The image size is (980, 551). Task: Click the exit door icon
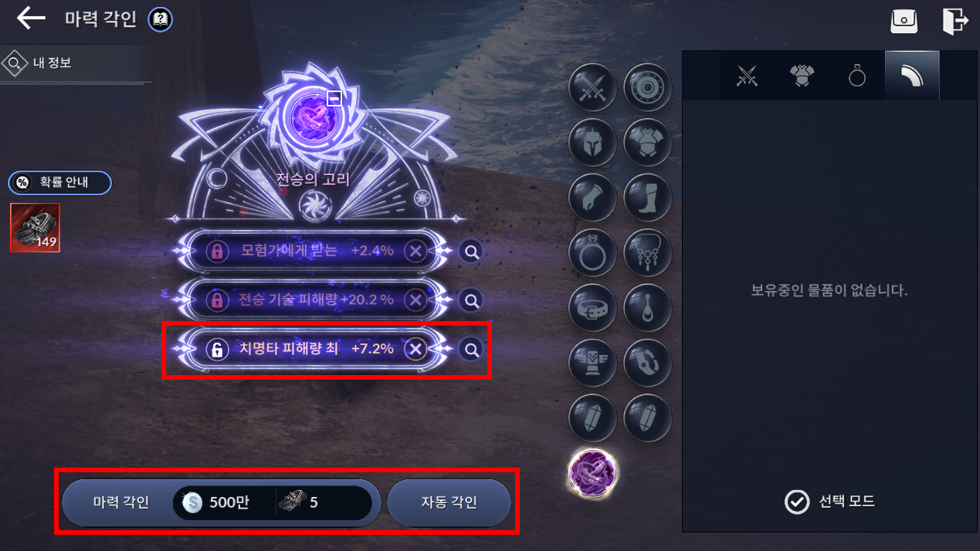[955, 21]
